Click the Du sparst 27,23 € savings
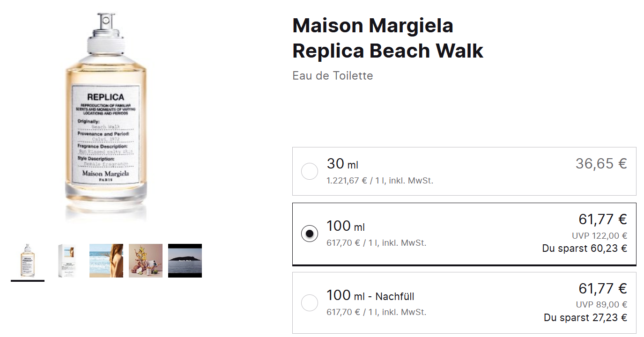Screen dimensions: 644x337 [x=585, y=317]
